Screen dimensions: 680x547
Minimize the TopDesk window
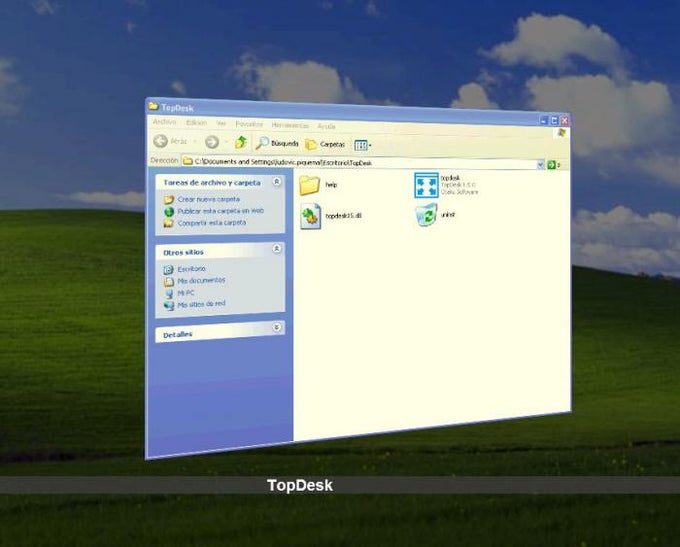[x=544, y=121]
